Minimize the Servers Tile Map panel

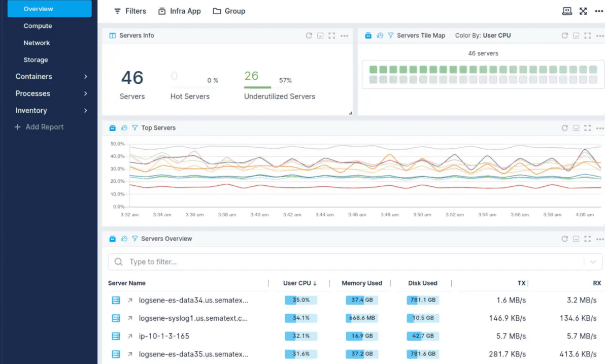(576, 36)
